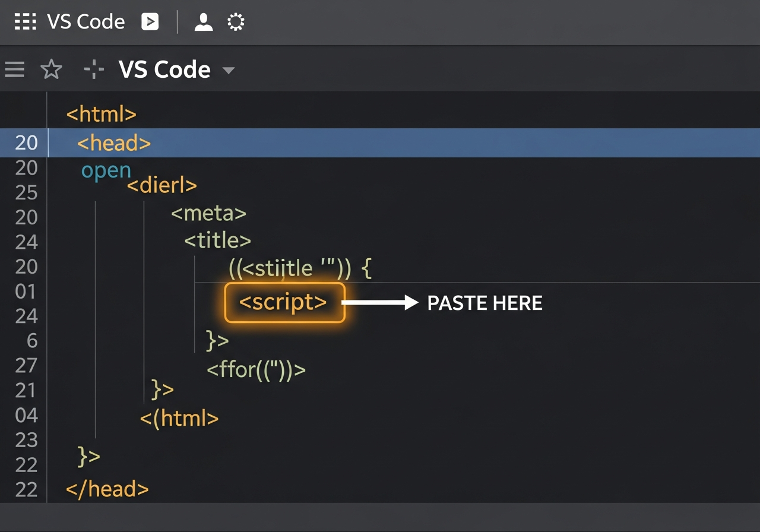Open the app launcher grid icon
Viewport: 760px width, 532px height.
24,21
